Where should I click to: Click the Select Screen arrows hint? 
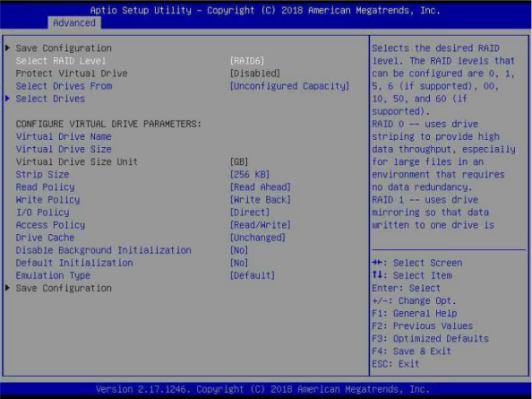[x=417, y=263]
